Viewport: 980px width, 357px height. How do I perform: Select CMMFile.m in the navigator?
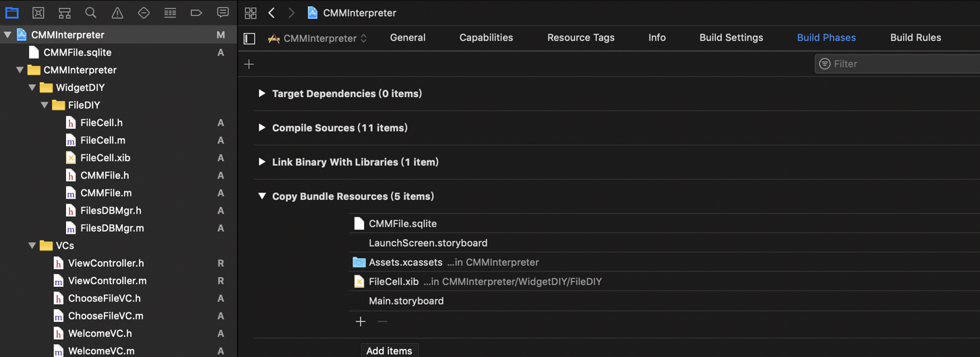point(106,193)
